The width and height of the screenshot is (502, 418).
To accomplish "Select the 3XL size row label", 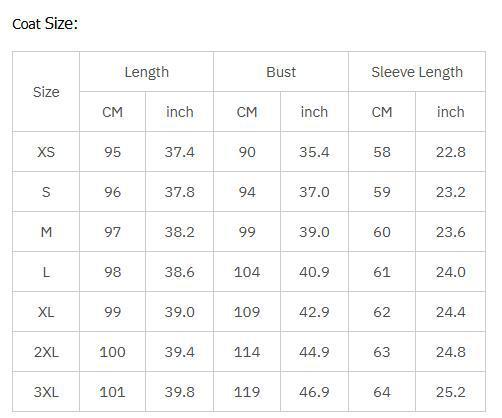I will [46, 392].
